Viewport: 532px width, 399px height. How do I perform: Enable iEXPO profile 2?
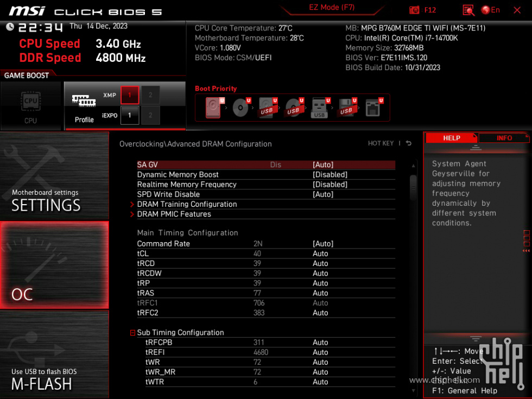click(150, 115)
